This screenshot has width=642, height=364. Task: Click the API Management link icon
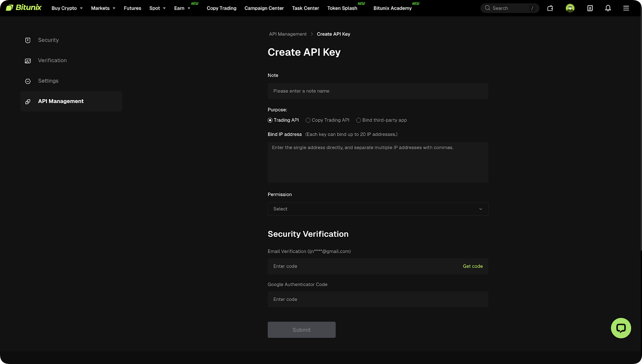point(28,101)
